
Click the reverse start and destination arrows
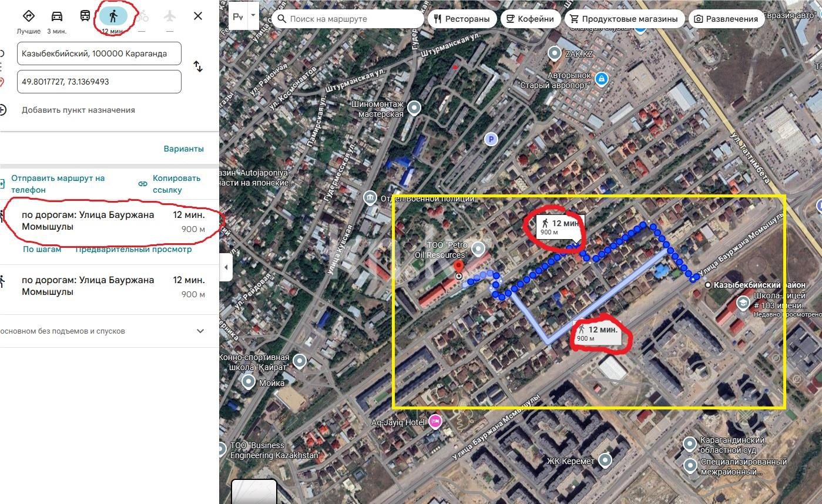198,66
